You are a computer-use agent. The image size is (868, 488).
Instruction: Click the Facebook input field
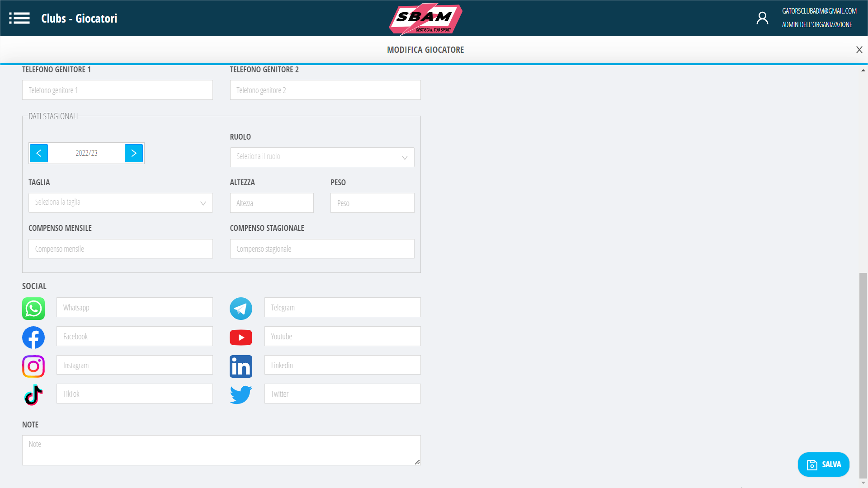(x=135, y=336)
